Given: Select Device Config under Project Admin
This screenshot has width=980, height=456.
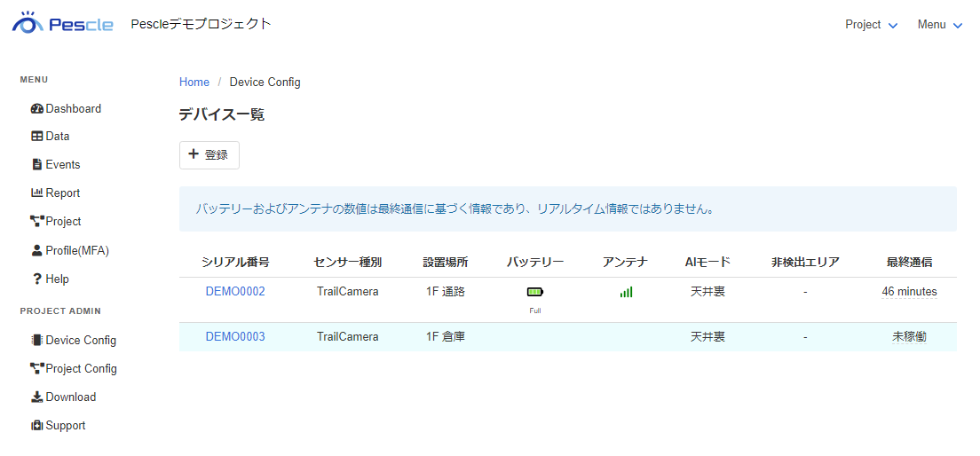Looking at the screenshot, I should pos(74,341).
